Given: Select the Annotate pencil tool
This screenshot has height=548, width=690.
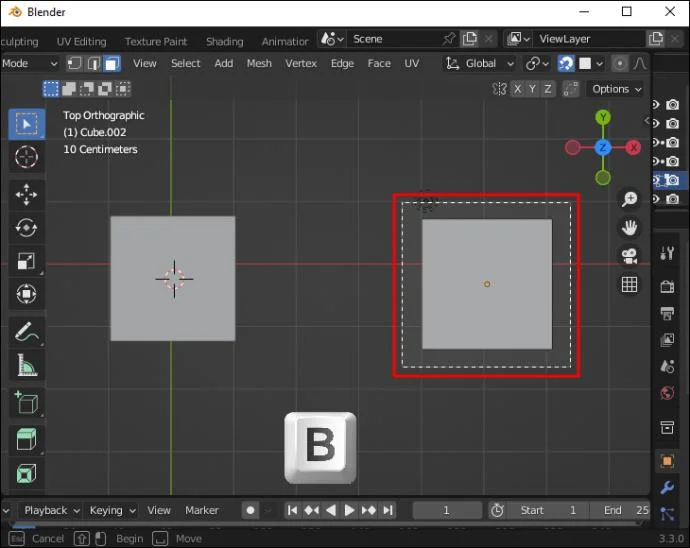Looking at the screenshot, I should tap(26, 332).
